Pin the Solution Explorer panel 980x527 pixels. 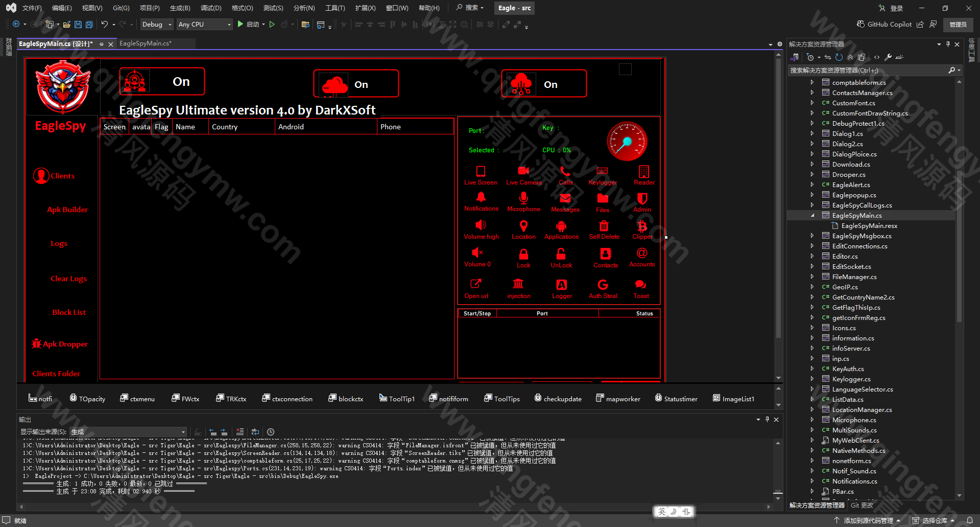948,44
